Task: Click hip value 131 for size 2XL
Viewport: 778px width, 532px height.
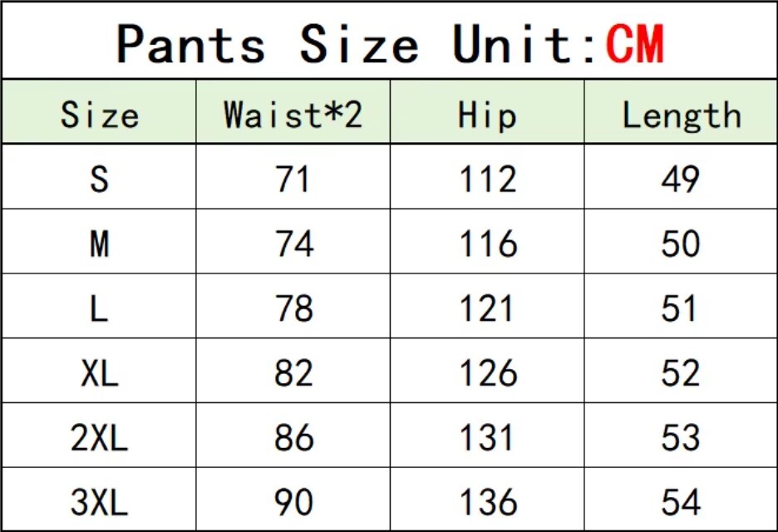Action: 487,437
